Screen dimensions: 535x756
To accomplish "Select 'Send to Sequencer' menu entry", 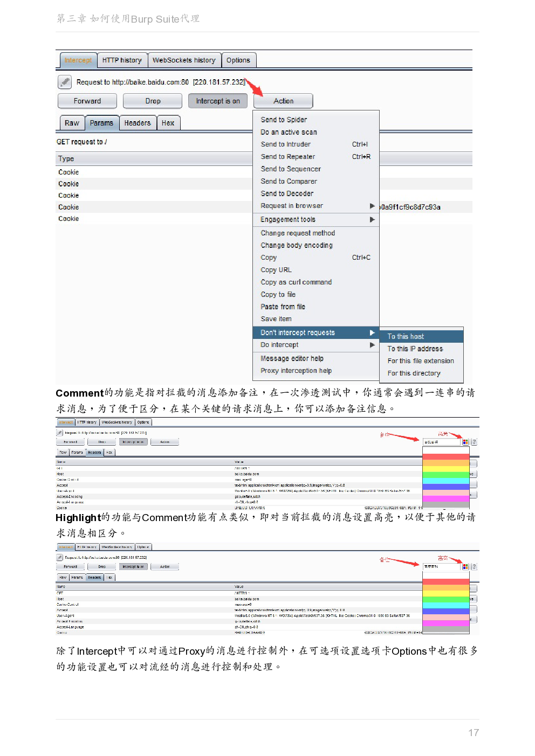I will [316, 169].
